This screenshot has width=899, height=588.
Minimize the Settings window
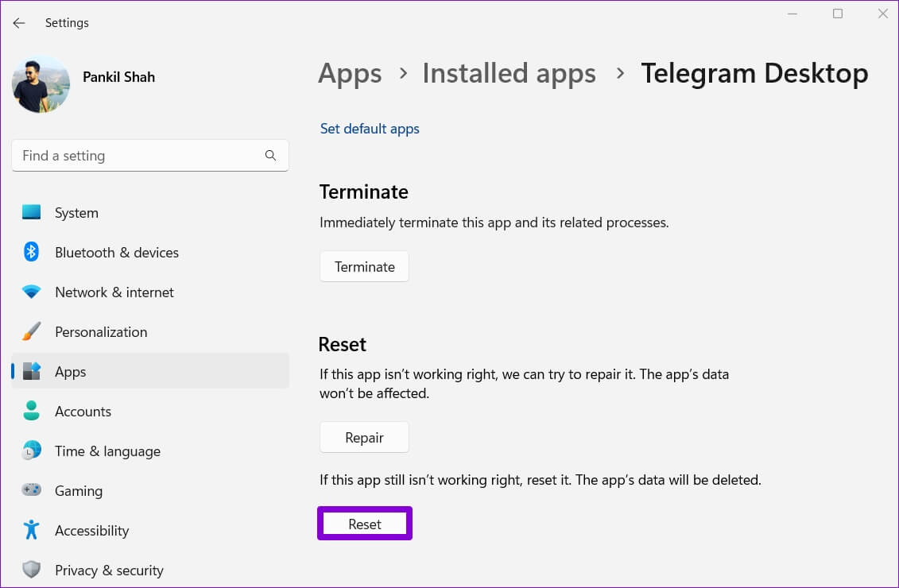tap(792, 14)
